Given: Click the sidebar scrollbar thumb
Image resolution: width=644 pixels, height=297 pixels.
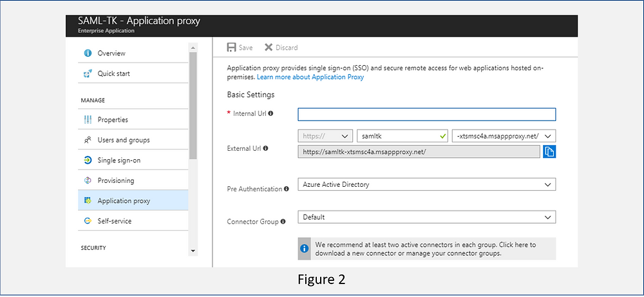Looking at the screenshot, I should point(193,105).
